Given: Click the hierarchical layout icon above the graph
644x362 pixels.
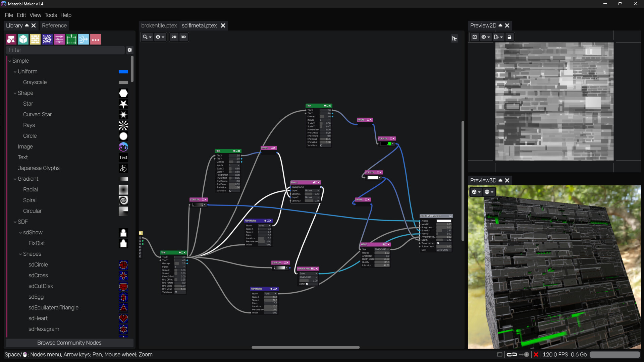Looking at the screenshot, I should (455, 39).
